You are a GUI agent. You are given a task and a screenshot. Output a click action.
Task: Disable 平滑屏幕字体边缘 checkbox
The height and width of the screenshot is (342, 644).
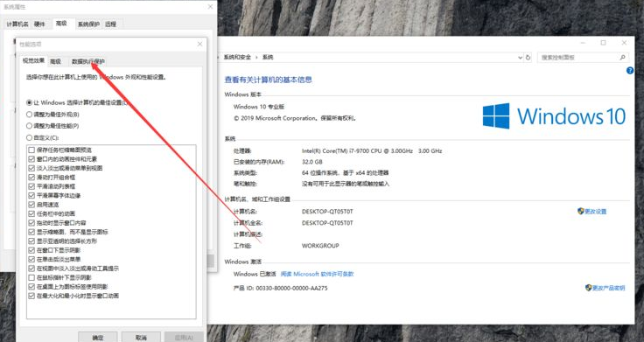point(31,195)
